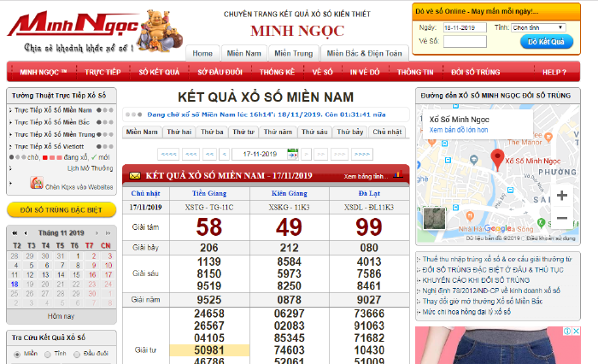This screenshot has height=364, width=598.
Task: Click the Vé Số input field
Action: click(465, 41)
